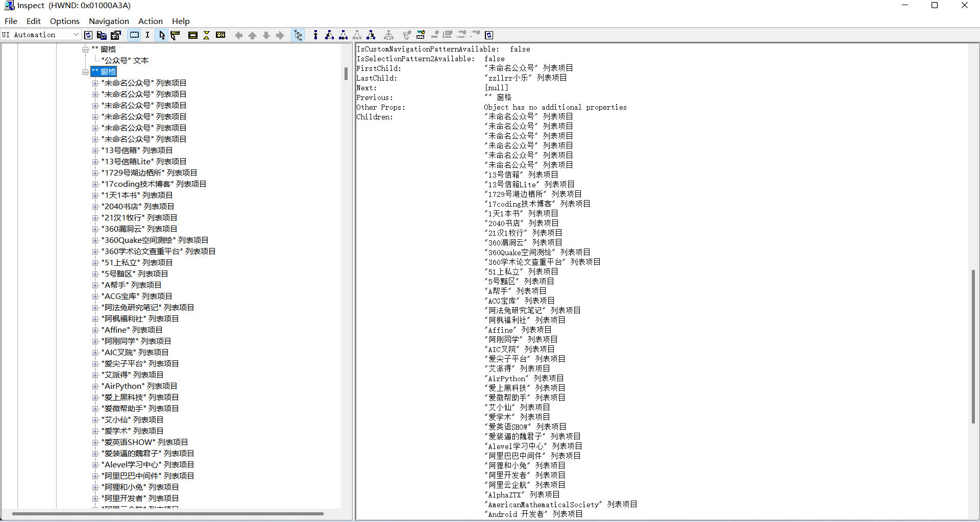Select the "公众号" 文本 tree item
Viewport: 980px width, 522px height.
point(126,60)
